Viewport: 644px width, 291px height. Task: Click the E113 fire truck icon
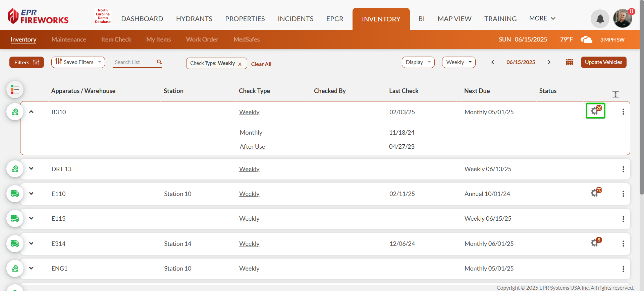tap(15, 219)
